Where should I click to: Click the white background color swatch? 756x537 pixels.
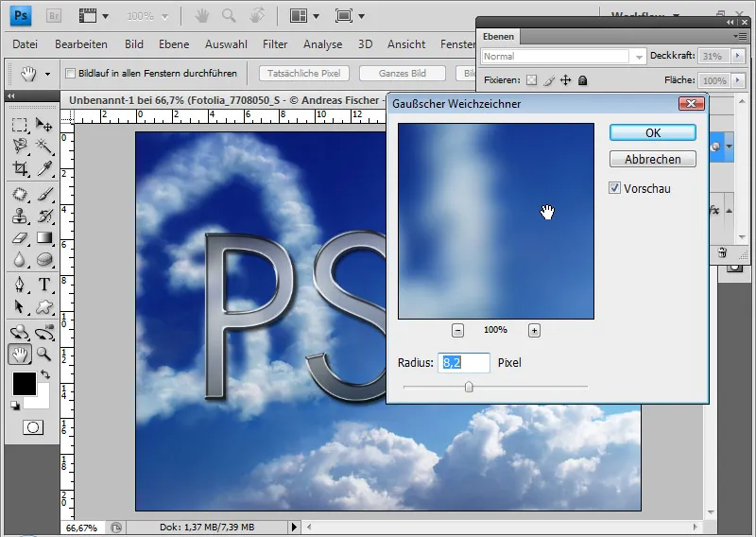click(x=43, y=402)
